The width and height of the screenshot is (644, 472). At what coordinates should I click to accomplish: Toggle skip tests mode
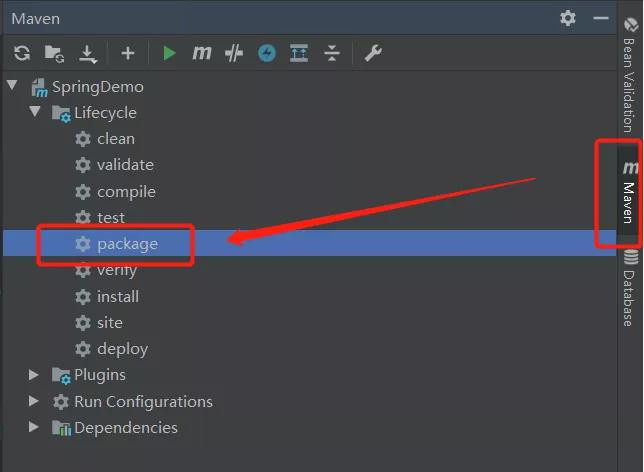[x=234, y=53]
